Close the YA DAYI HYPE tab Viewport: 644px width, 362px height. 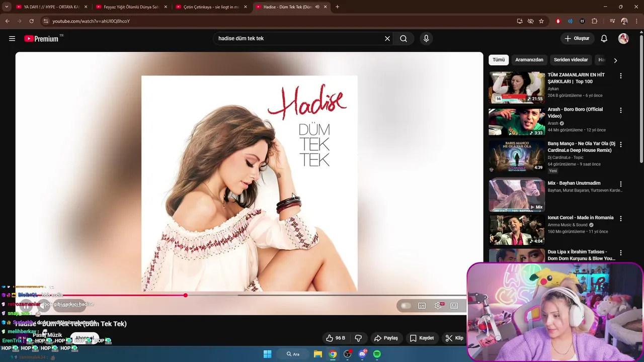[86, 7]
